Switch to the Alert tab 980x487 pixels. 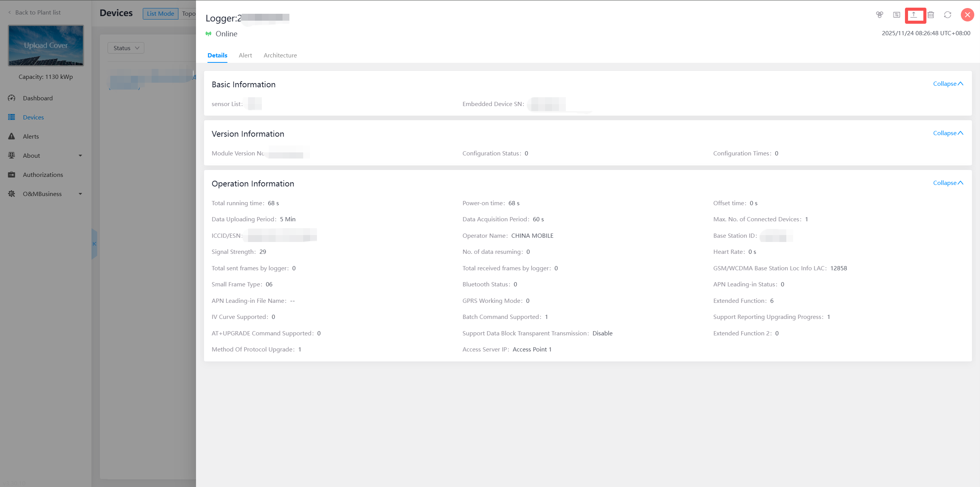pos(245,56)
